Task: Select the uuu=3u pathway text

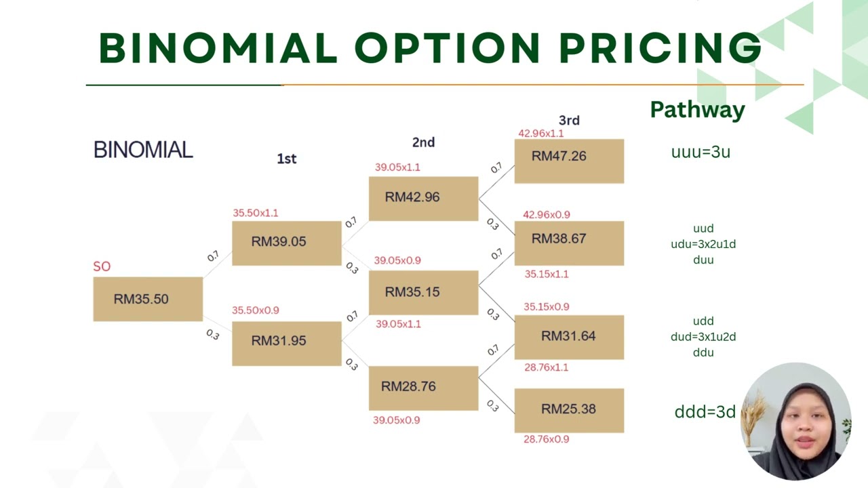Action: 701,152
